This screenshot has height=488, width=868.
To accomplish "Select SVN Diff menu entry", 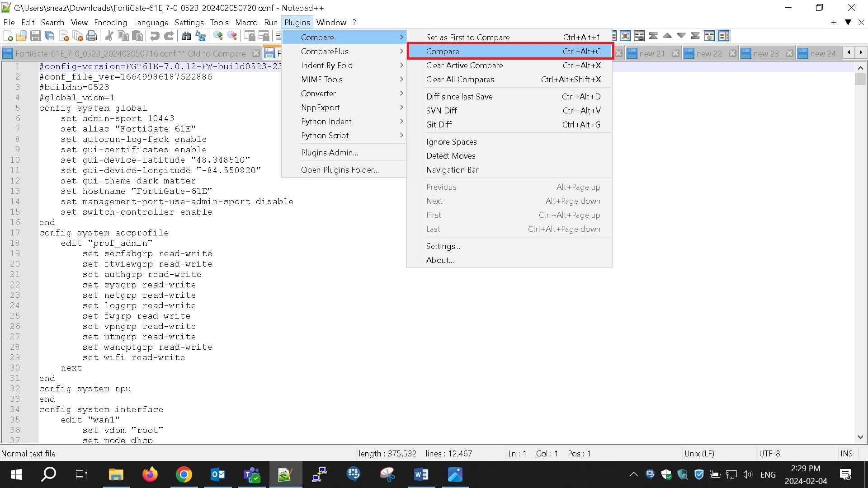I will click(509, 111).
